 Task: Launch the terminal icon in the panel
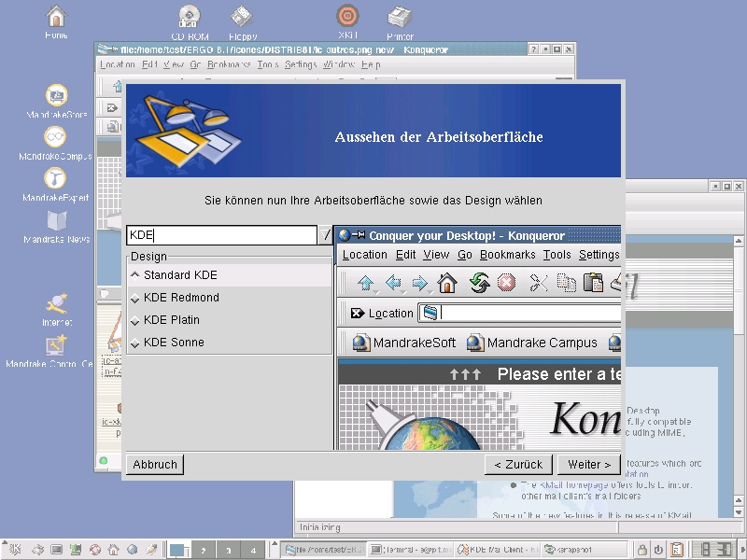coord(56,550)
